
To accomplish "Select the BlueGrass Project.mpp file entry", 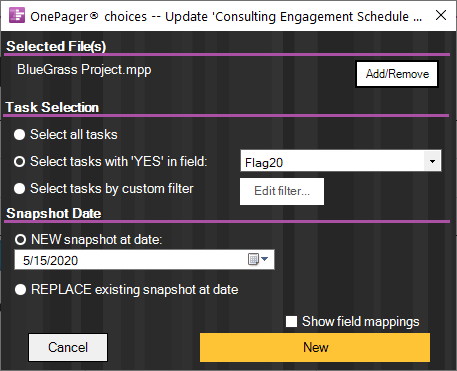I will coord(84,70).
